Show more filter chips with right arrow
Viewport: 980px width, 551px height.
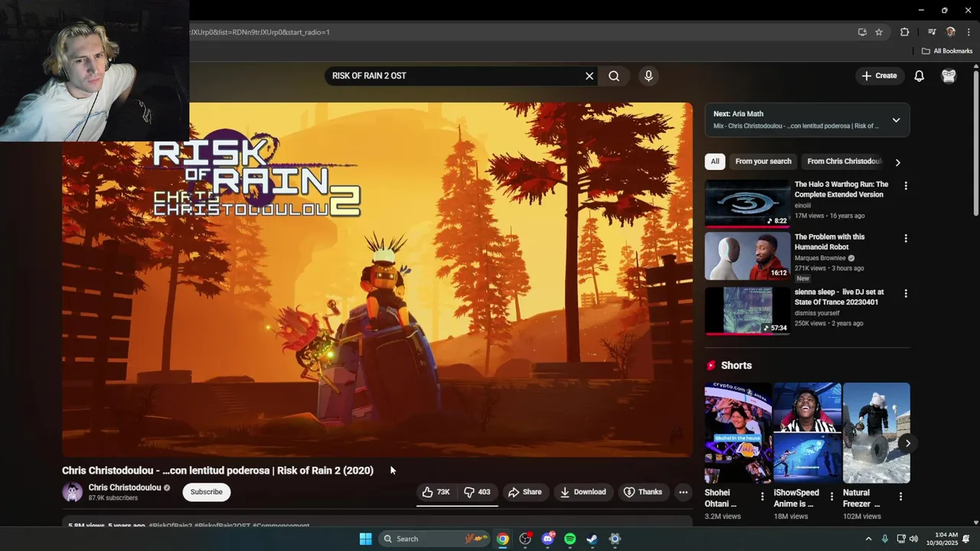(898, 162)
